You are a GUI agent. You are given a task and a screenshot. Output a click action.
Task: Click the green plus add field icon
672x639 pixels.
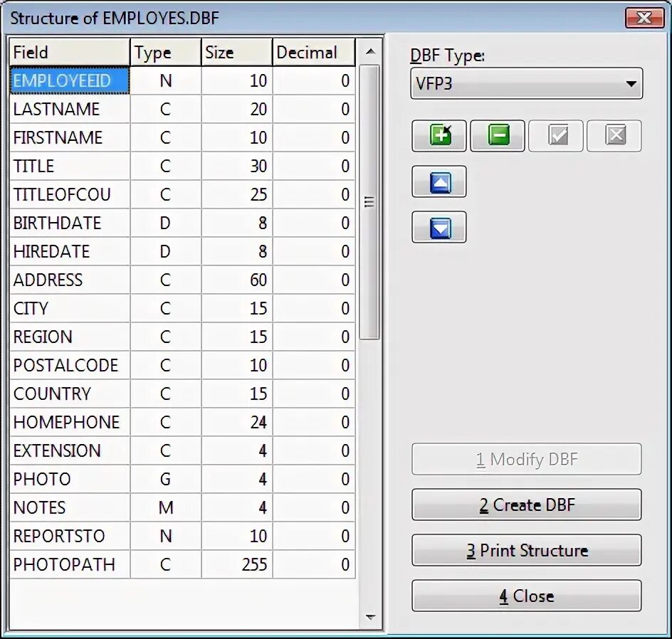[439, 136]
